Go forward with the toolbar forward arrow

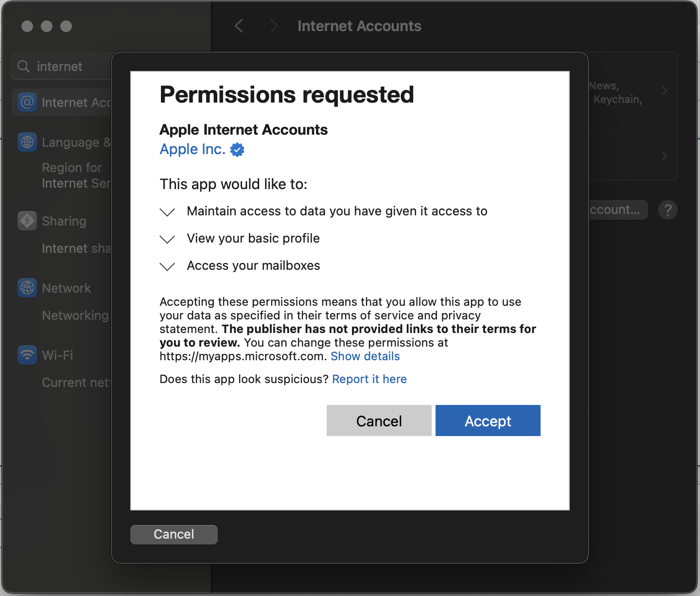pyautogui.click(x=274, y=26)
